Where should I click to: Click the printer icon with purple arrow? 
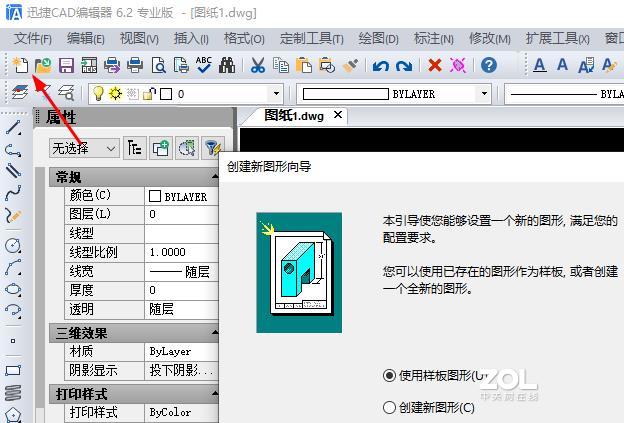pyautogui.click(x=112, y=65)
